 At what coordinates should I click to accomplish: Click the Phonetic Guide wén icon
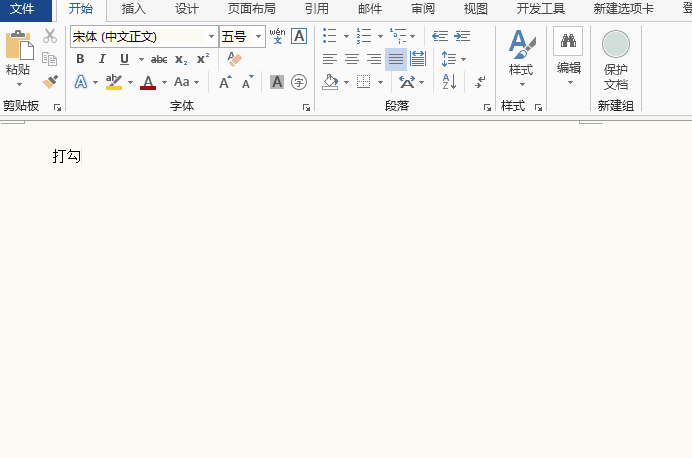tap(277, 36)
